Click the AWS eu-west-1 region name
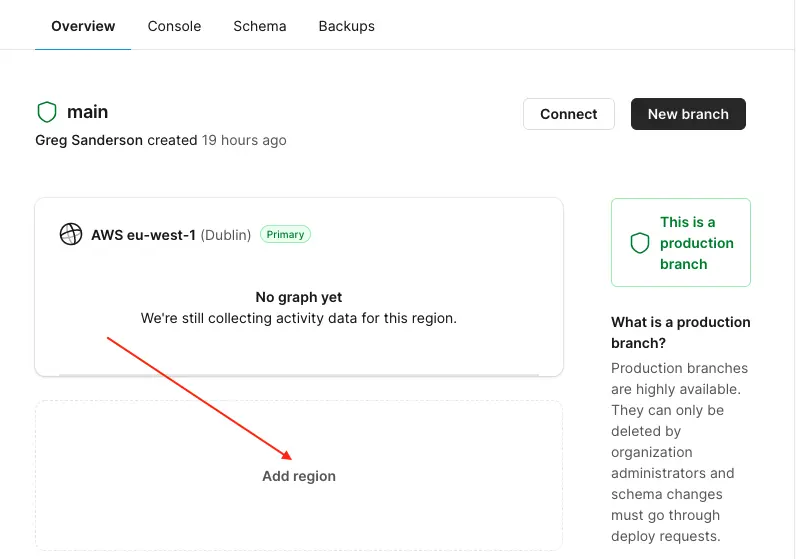Screen dimensions: 796x559 (143, 235)
